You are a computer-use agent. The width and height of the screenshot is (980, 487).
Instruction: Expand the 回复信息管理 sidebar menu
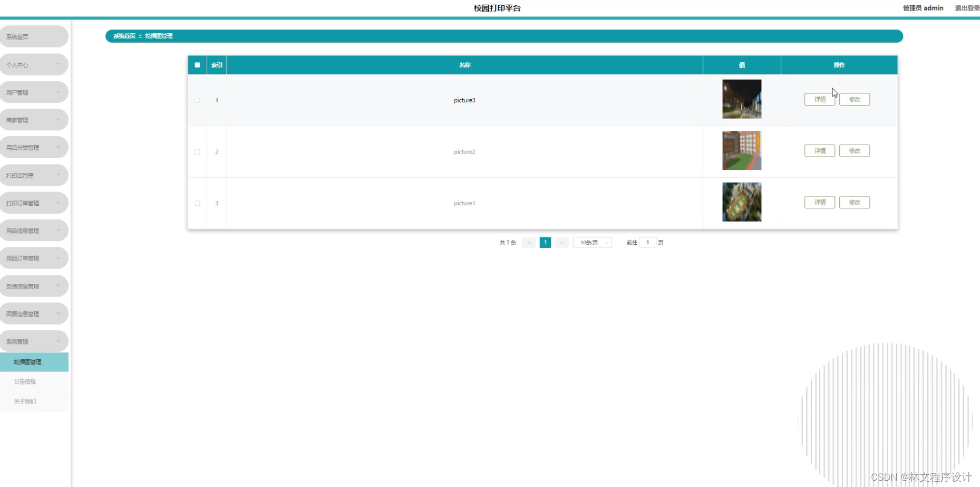(x=34, y=314)
